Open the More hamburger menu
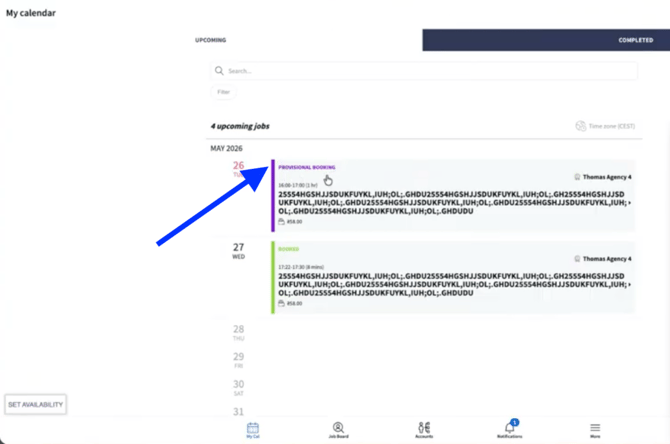The width and height of the screenshot is (670, 444). point(595,429)
